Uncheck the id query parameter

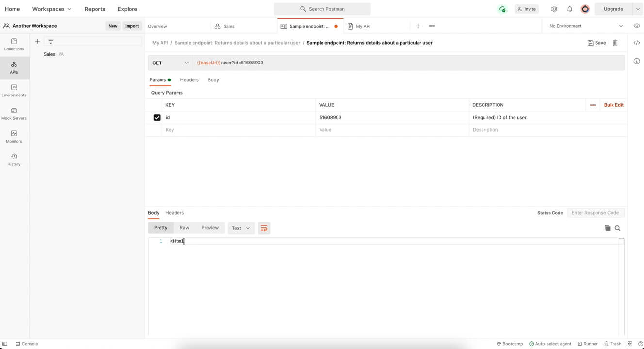pos(157,117)
